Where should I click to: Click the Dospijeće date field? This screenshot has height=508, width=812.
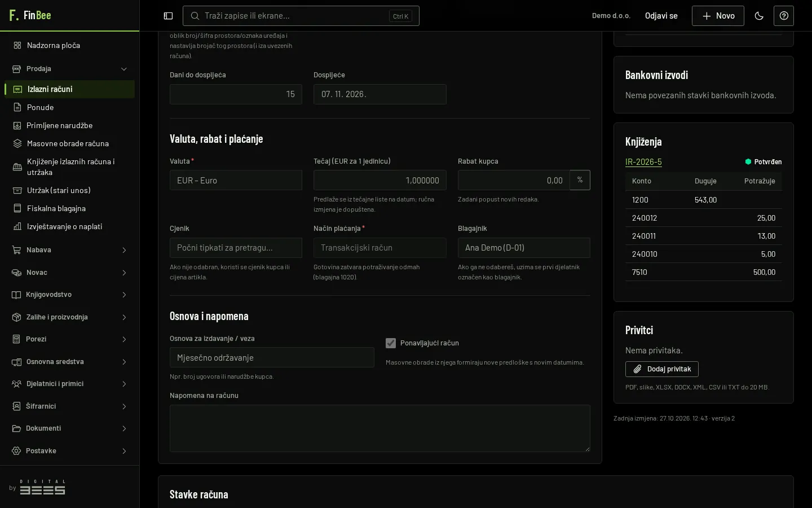pyautogui.click(x=380, y=94)
